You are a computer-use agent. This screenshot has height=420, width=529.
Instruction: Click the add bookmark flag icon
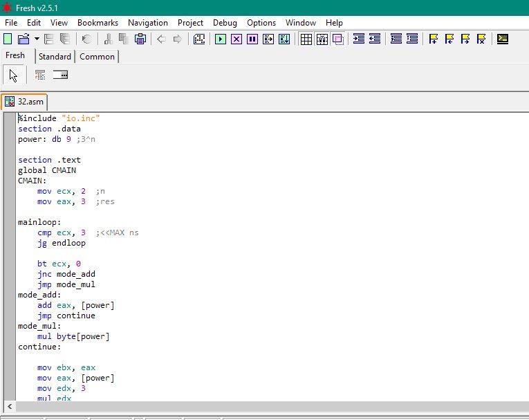point(434,39)
